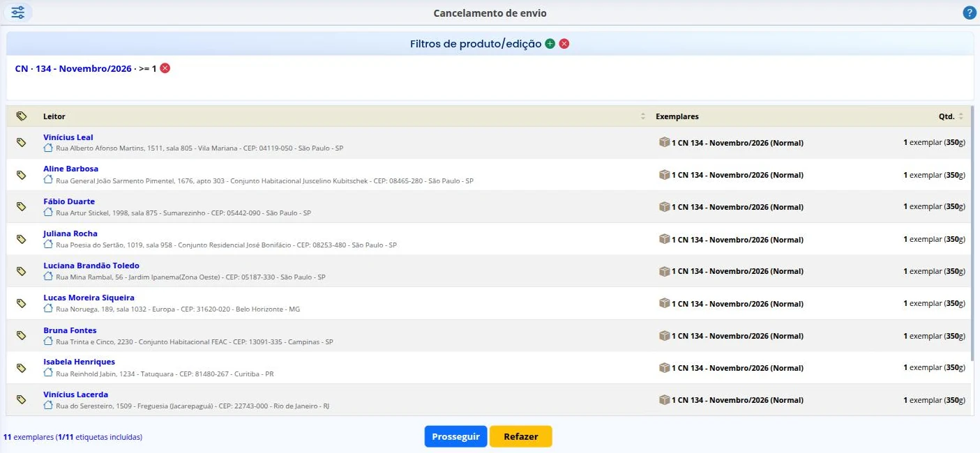
Task: Click house icon of Luciana Brandão Toledo's address
Action: click(x=48, y=276)
